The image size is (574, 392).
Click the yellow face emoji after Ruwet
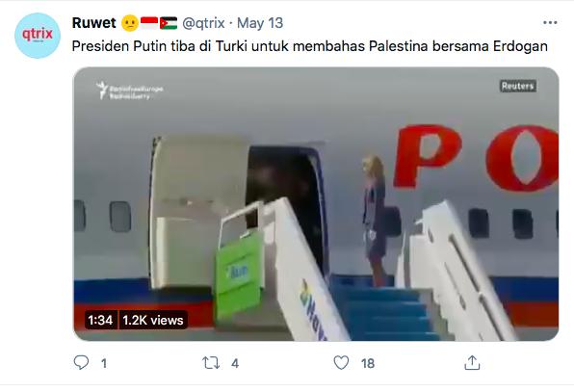[130, 23]
